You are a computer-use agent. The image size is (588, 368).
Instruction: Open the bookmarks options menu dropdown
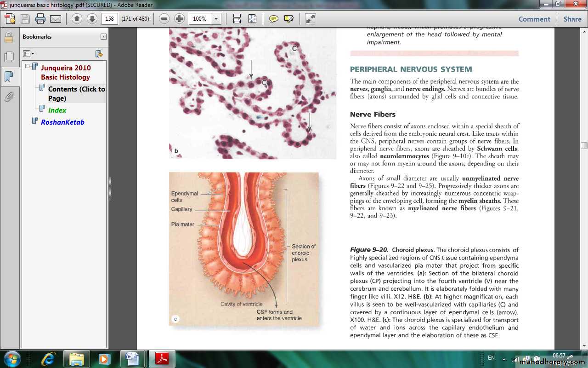28,54
